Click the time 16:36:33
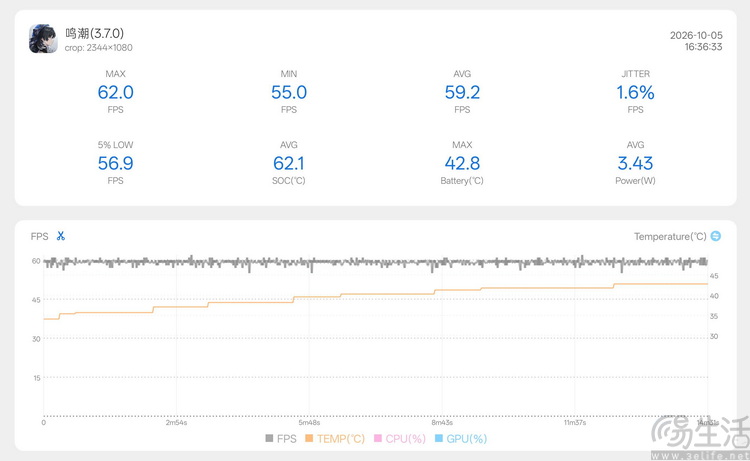Viewport: 750px width, 461px height. pos(703,47)
